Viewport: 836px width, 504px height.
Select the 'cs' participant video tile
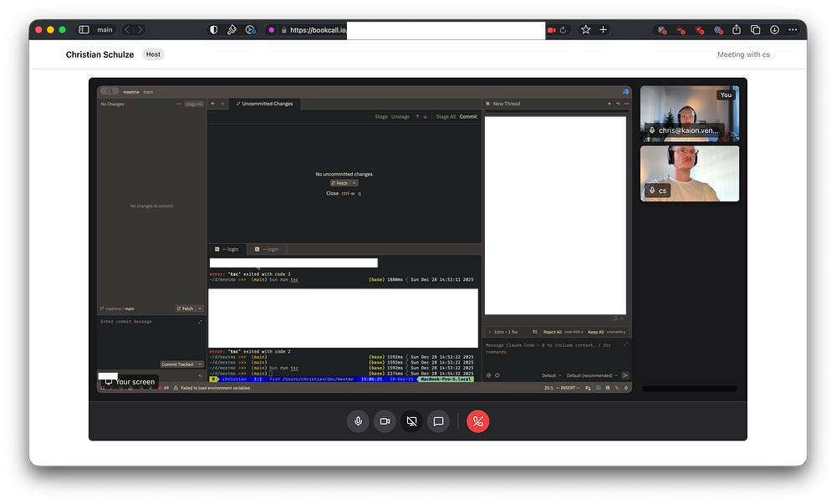tap(690, 174)
